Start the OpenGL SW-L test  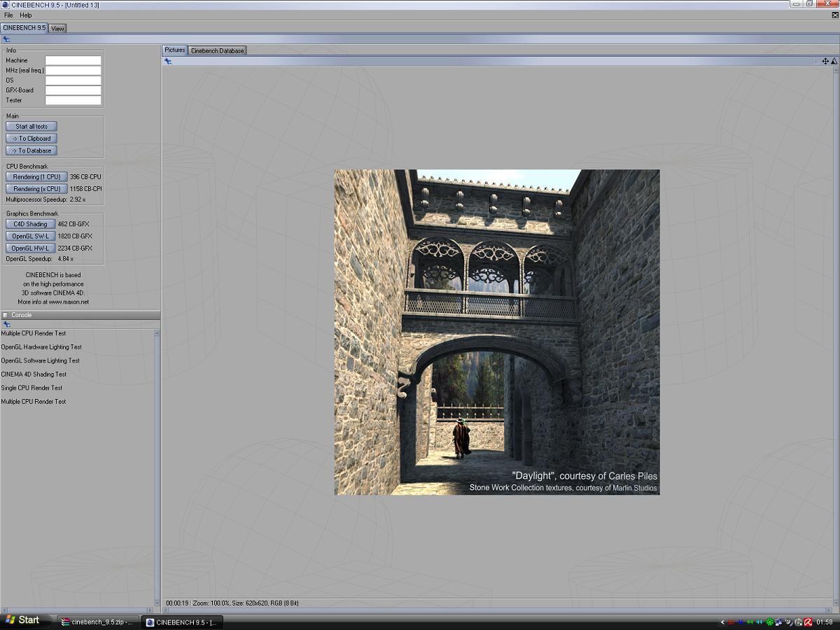pyautogui.click(x=30, y=236)
